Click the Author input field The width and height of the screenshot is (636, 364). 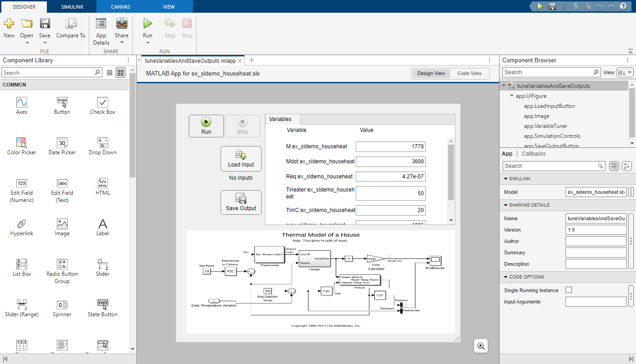coord(596,242)
